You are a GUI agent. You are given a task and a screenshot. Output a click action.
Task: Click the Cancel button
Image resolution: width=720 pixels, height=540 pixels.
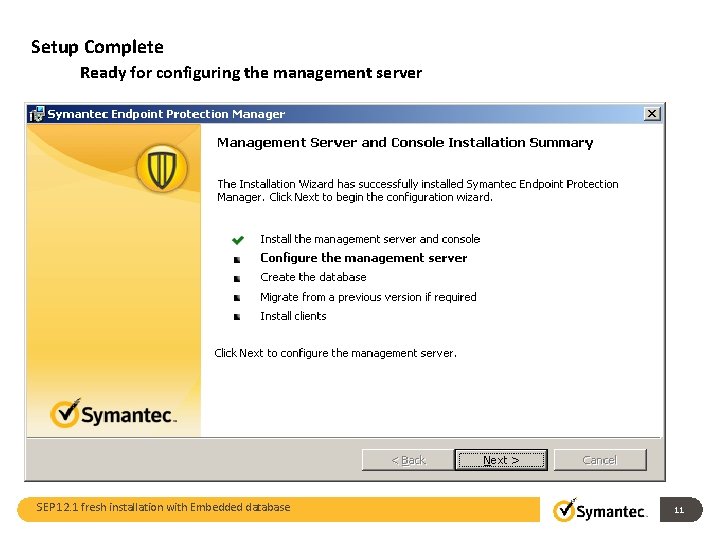tap(600, 460)
